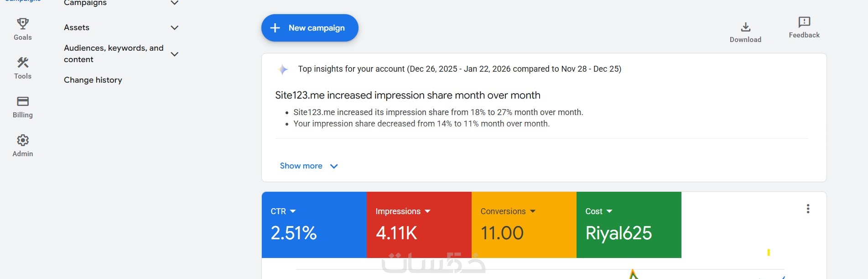This screenshot has height=279, width=868.
Task: Open the scorecard three-dot options menu
Action: (808, 209)
